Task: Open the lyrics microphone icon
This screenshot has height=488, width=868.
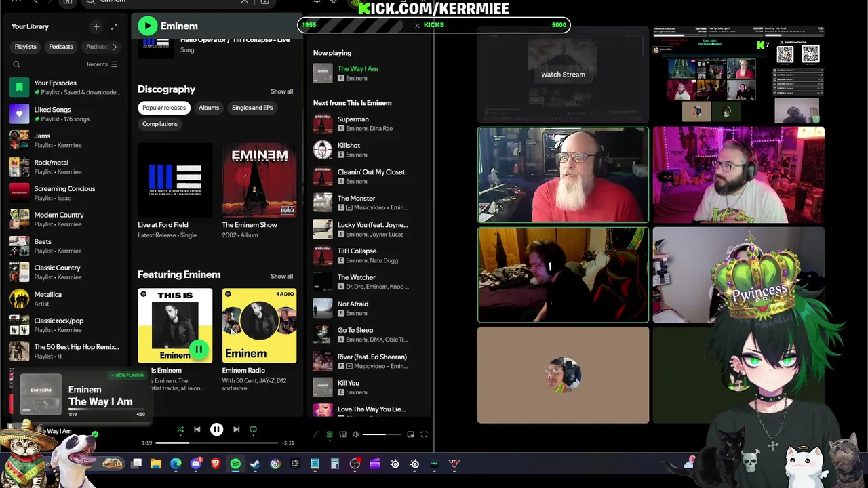Action: 316,434
